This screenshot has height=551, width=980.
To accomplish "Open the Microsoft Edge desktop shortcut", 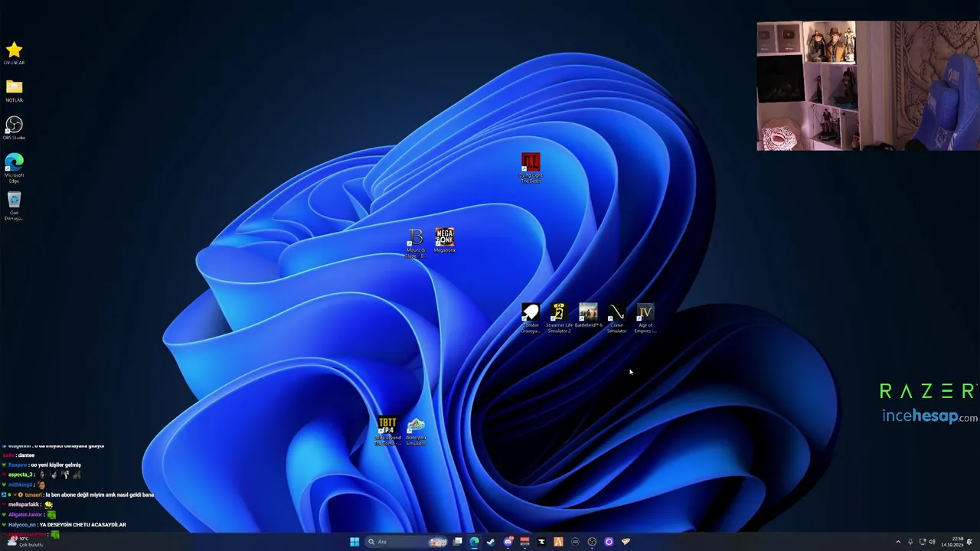I will click(14, 167).
